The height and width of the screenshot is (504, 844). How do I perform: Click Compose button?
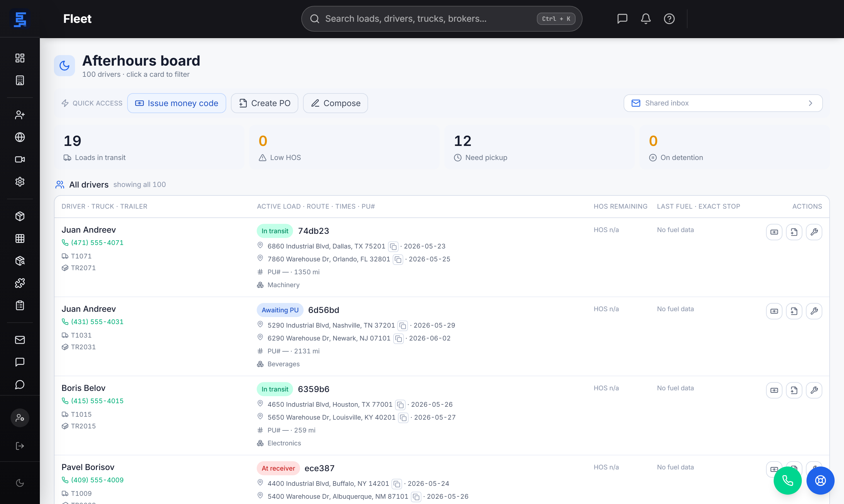[x=336, y=103]
